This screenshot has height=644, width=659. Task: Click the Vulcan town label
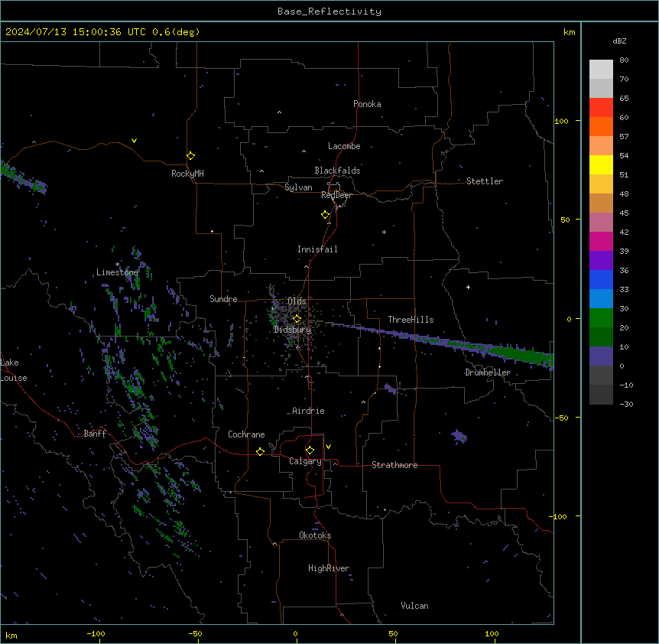(414, 606)
